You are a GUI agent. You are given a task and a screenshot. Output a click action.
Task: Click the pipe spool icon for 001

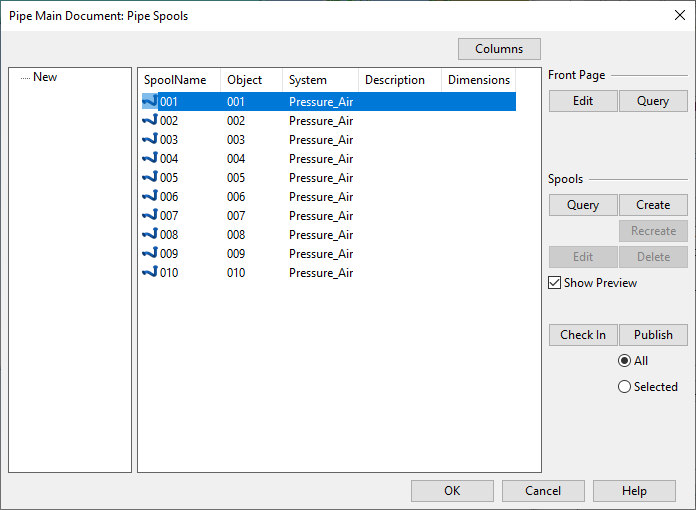point(150,101)
